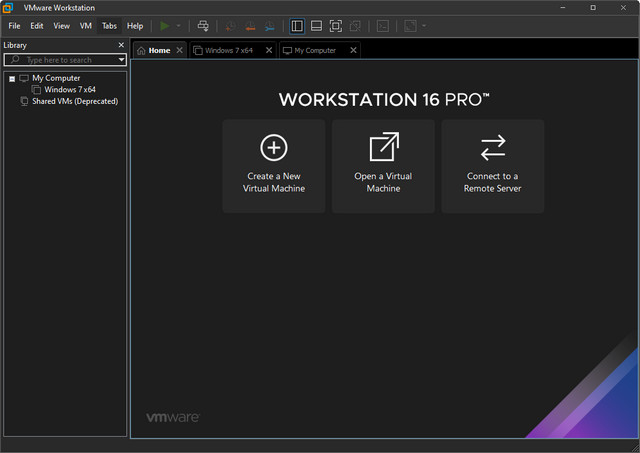Screen dimensions: 640x453
Task: Click the Create a New Virtual Machine tile
Action: [x=274, y=166]
